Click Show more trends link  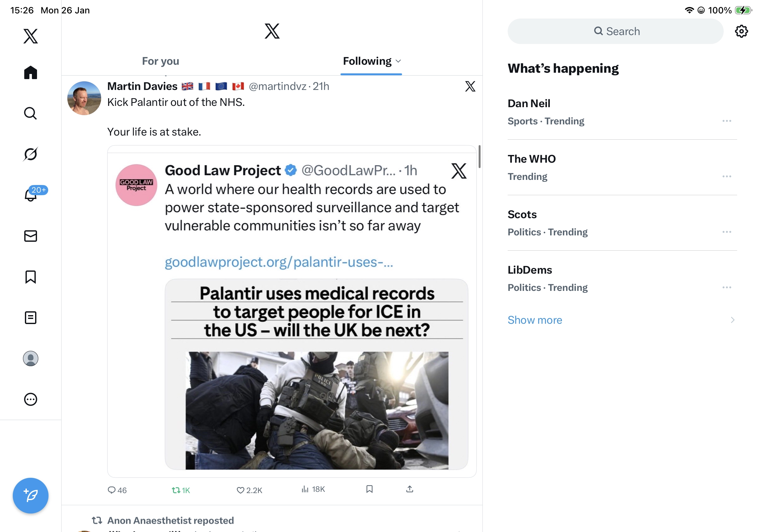point(535,320)
